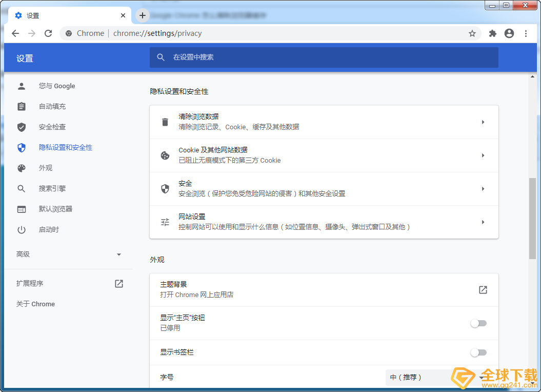Click the extensions puzzle icon

click(492, 33)
